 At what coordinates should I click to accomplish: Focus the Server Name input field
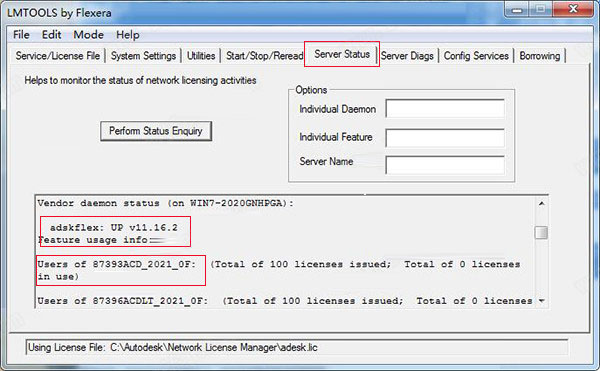pos(445,165)
